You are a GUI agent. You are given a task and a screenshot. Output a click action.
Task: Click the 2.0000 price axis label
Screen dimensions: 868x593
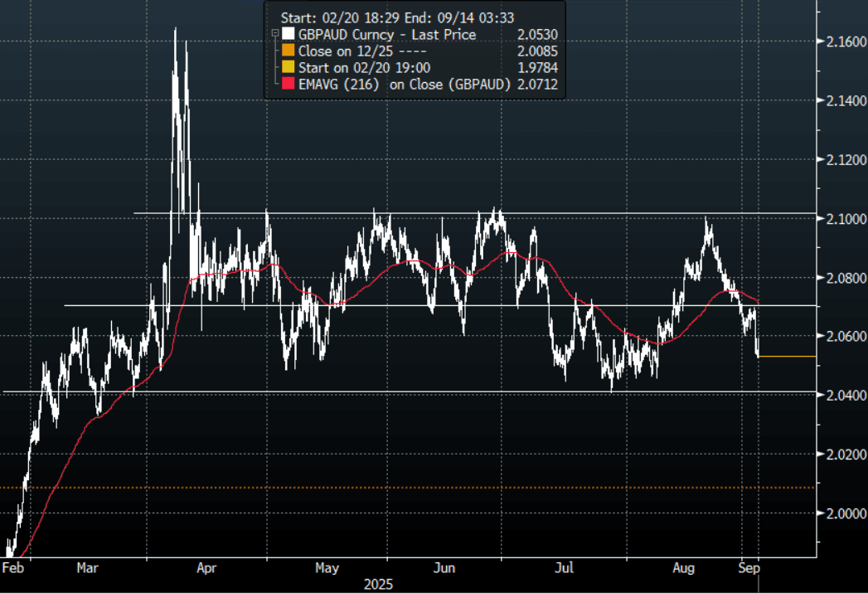pos(846,514)
